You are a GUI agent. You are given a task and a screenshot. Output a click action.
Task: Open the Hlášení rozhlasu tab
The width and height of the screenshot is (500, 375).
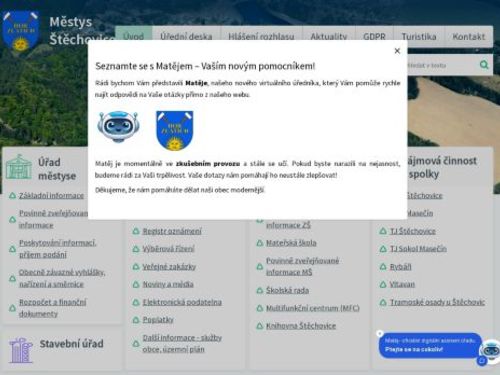click(x=261, y=36)
